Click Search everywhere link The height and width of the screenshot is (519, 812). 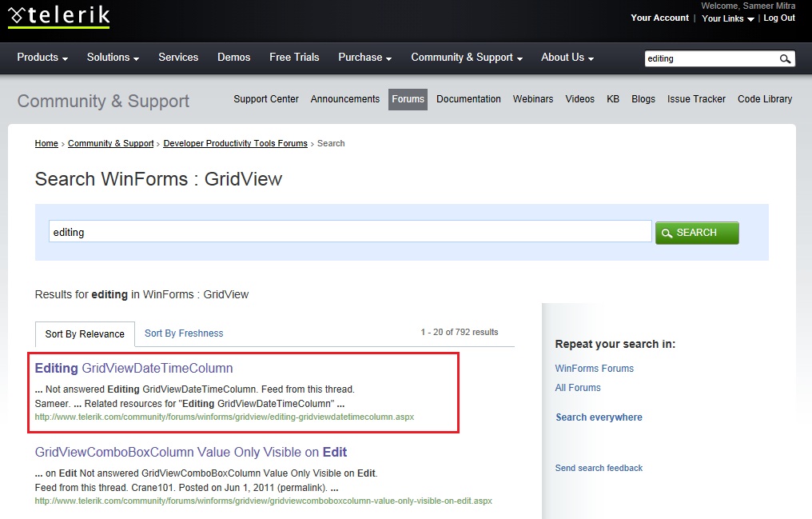click(599, 417)
